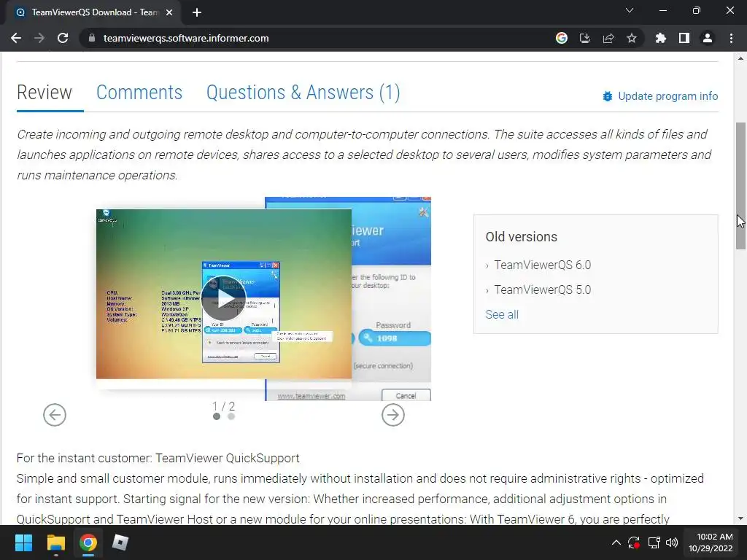Open the tab search dropdown chevron
The width and height of the screenshot is (747, 560).
630,10
